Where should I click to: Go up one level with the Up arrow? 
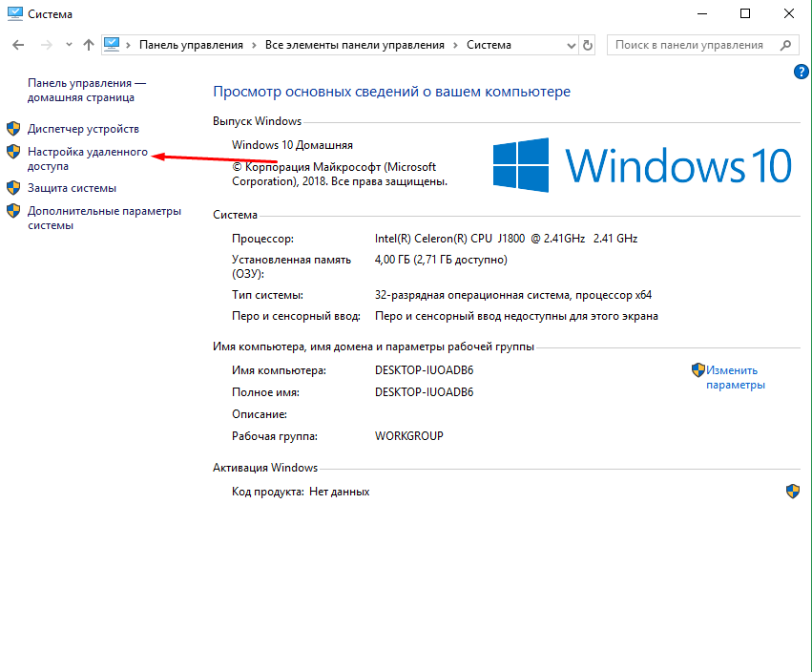[89, 45]
